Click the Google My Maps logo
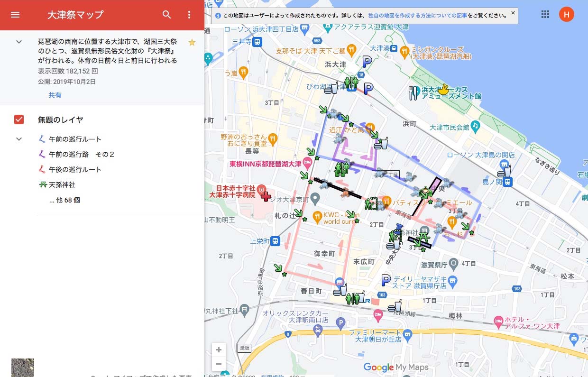 point(396,367)
